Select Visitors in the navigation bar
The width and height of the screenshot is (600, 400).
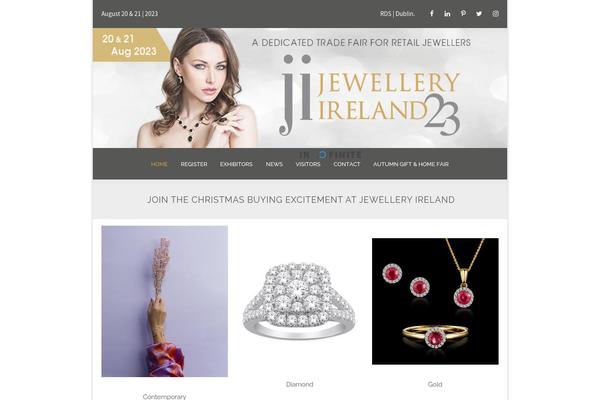pyautogui.click(x=308, y=164)
